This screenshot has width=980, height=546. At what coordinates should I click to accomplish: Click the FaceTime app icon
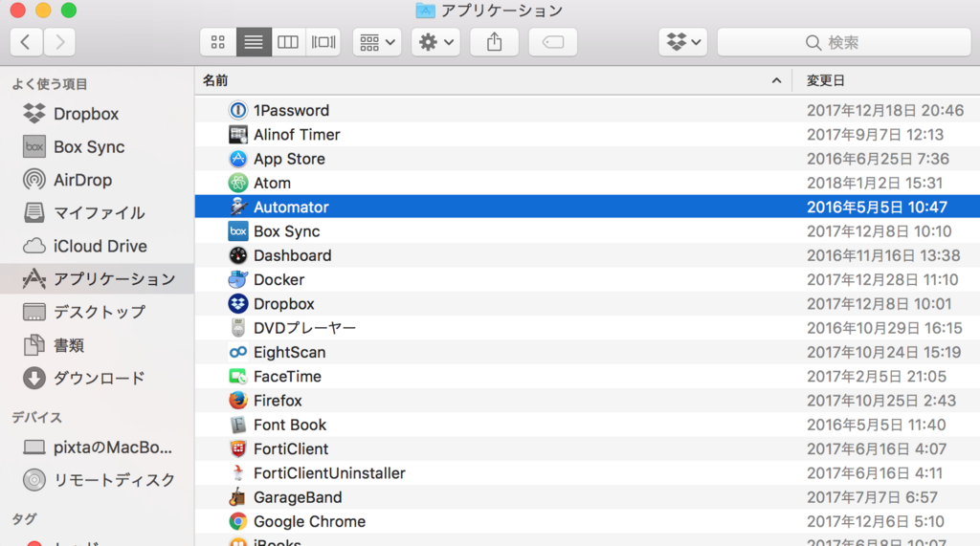(237, 376)
